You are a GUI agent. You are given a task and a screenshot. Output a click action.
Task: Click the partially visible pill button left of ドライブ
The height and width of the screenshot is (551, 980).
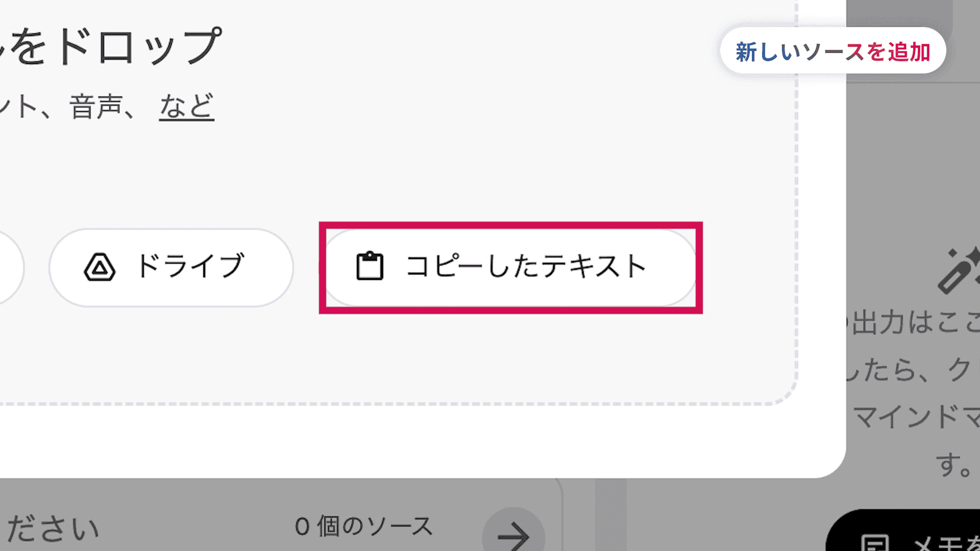pos(9,267)
